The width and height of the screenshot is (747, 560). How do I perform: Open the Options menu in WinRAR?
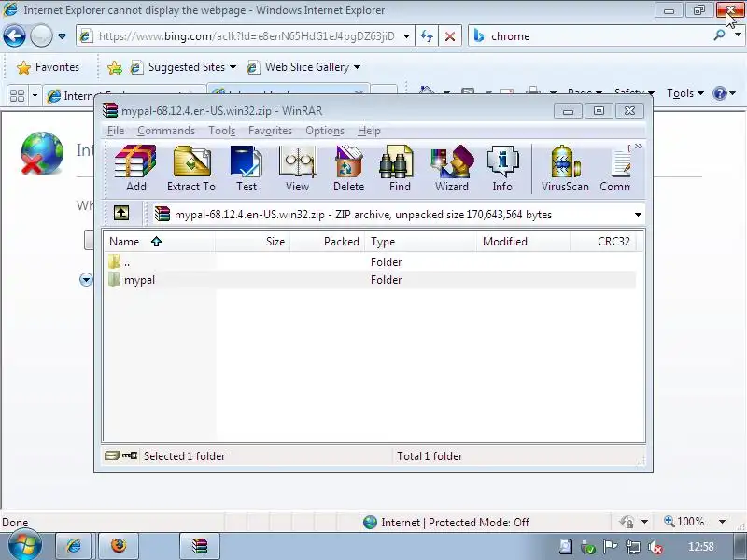click(x=325, y=131)
